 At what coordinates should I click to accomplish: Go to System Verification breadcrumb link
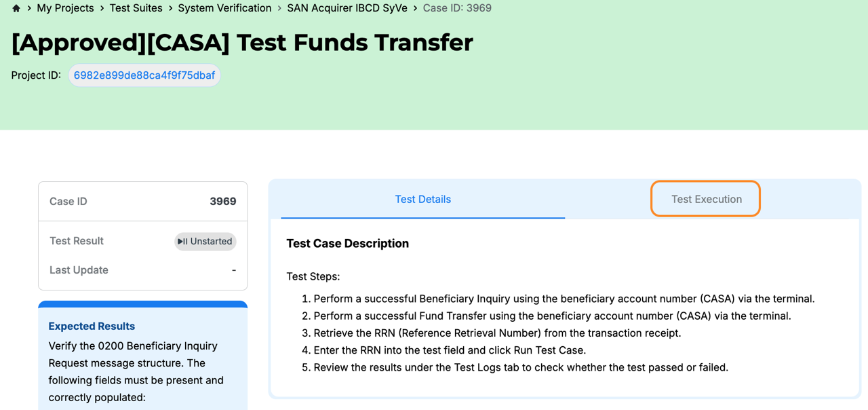pyautogui.click(x=224, y=7)
